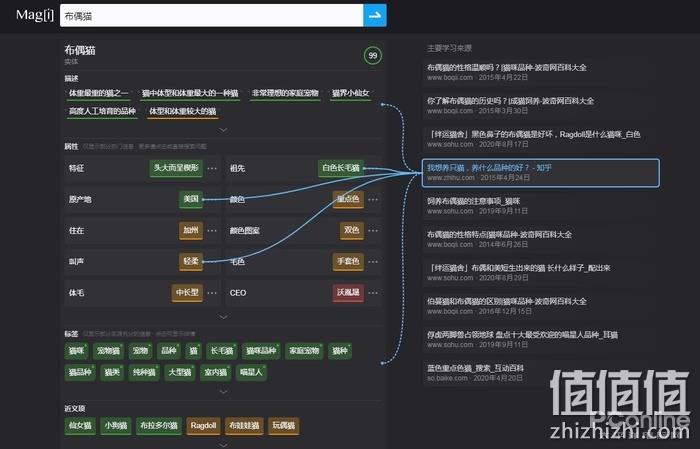Select description 猫界小仙女
700x449 pixels.
(351, 93)
